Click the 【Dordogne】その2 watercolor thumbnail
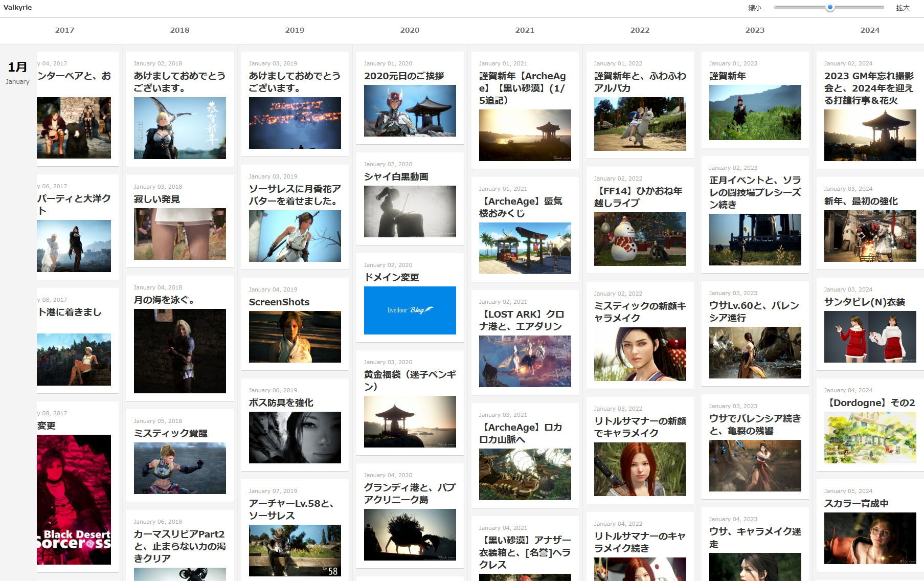 click(870, 437)
